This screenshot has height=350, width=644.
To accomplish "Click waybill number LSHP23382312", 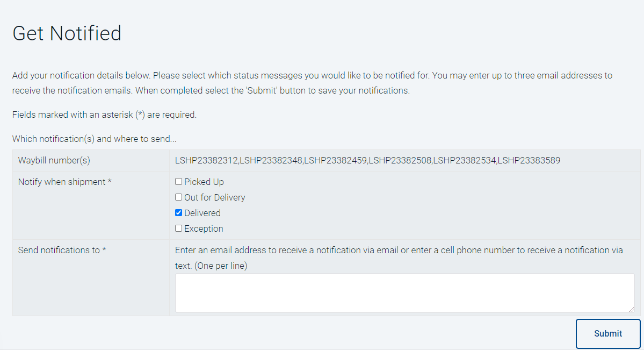I will pos(207,160).
